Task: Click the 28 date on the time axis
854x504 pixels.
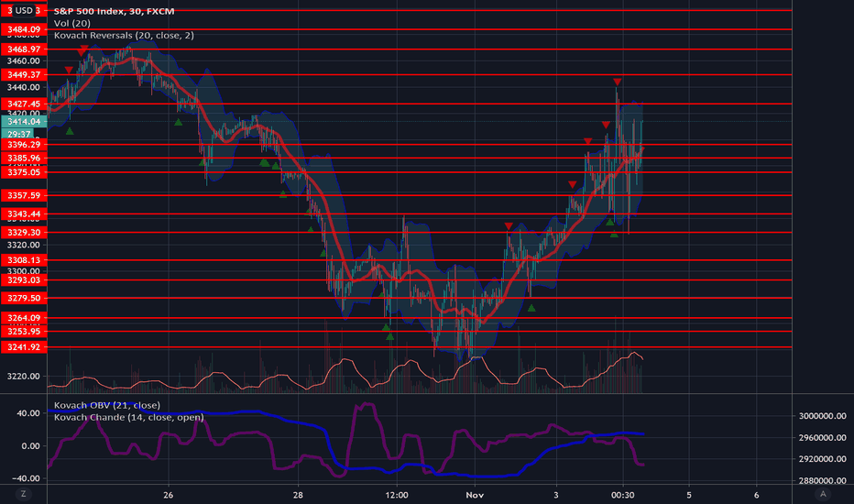Action: tap(298, 495)
